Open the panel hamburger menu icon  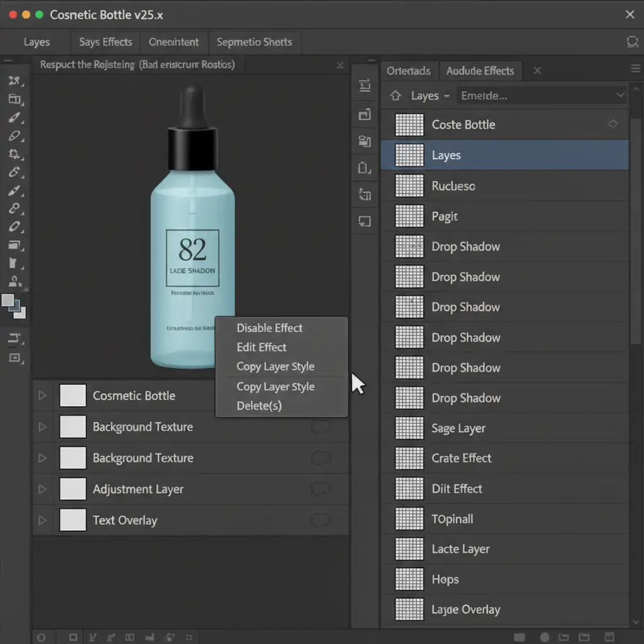pyautogui.click(x=635, y=69)
